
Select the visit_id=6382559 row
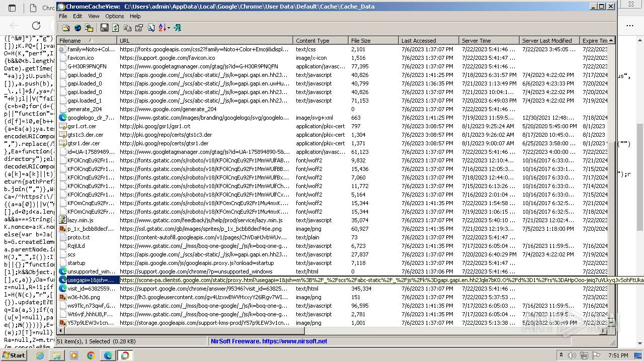pyautogui.click(x=333, y=289)
